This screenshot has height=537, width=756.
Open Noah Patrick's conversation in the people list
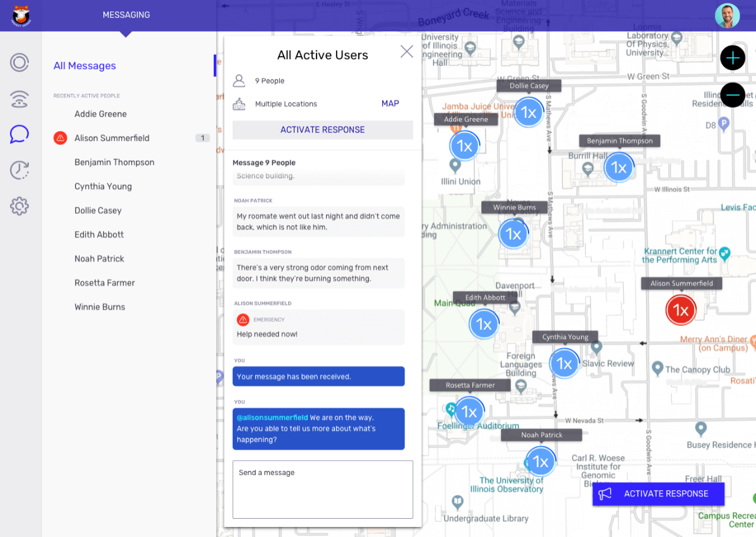[99, 258]
